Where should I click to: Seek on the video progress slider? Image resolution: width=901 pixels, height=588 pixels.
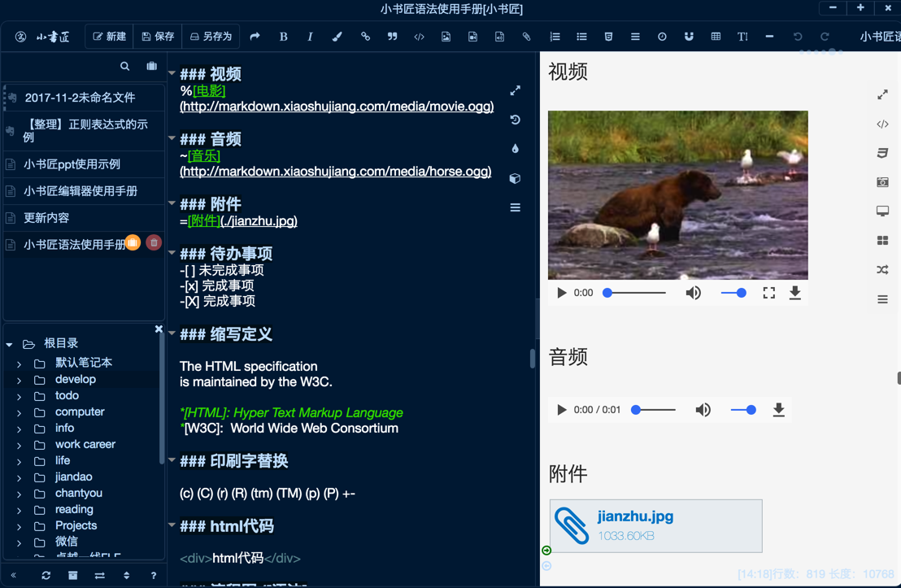[634, 293]
